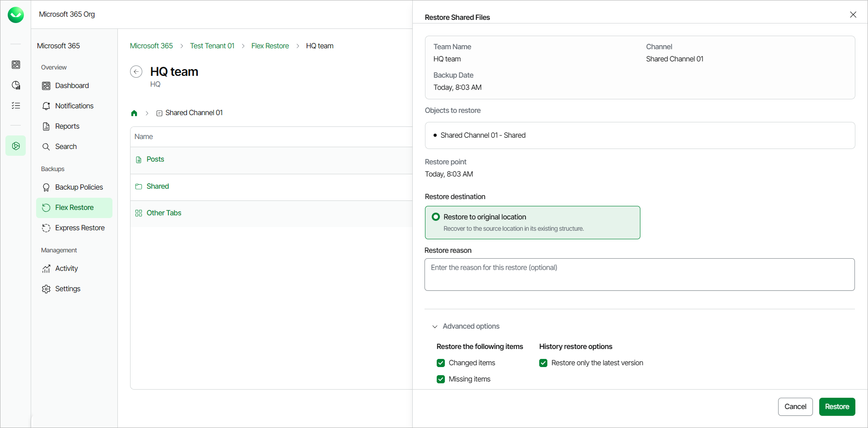
Task: Open the Shared folder row
Action: 271,187
